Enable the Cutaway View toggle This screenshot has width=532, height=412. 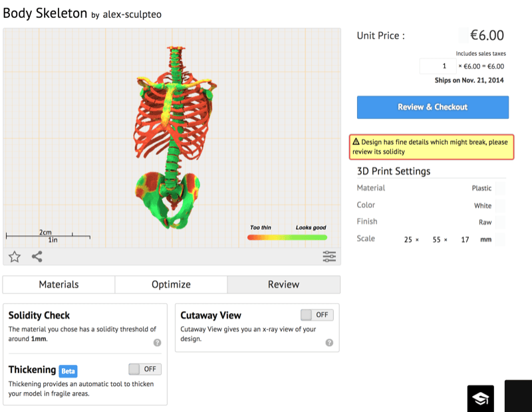coord(317,315)
